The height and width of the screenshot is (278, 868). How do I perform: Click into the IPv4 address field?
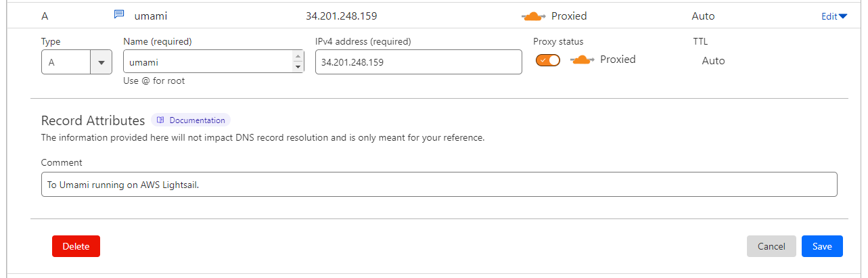point(418,62)
